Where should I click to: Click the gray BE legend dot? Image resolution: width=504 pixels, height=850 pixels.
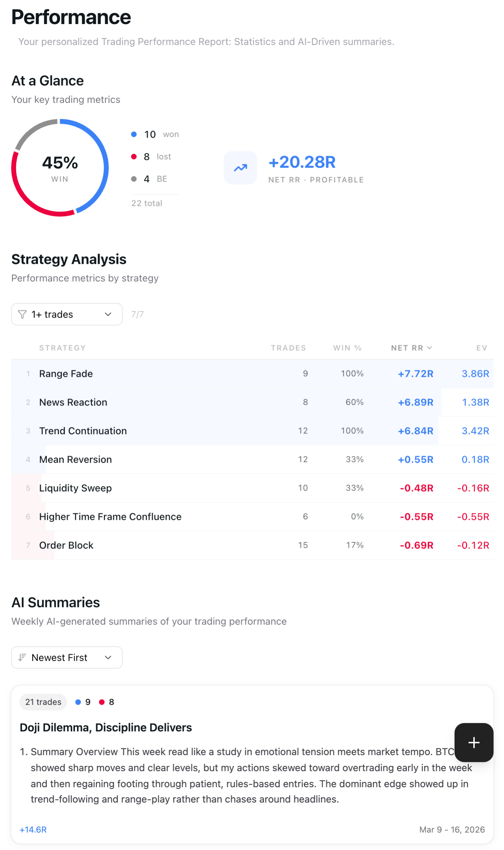pos(134,179)
